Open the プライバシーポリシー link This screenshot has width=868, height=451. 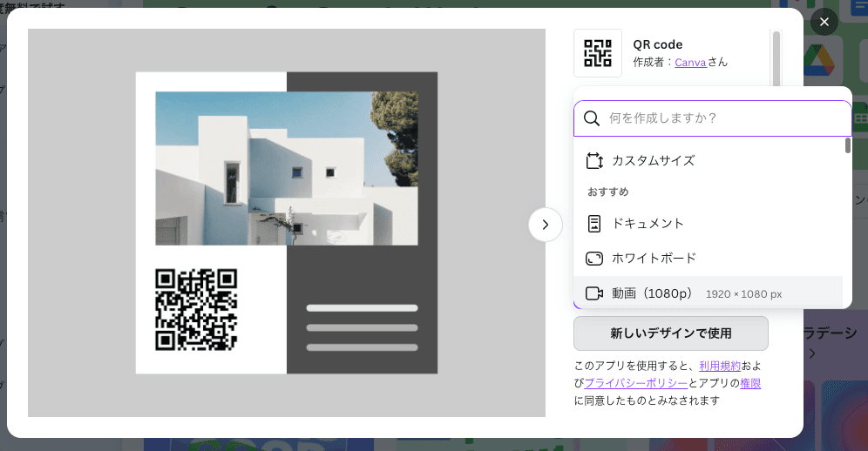(635, 383)
